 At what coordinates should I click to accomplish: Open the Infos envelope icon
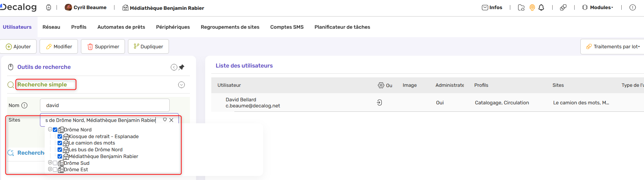485,7
